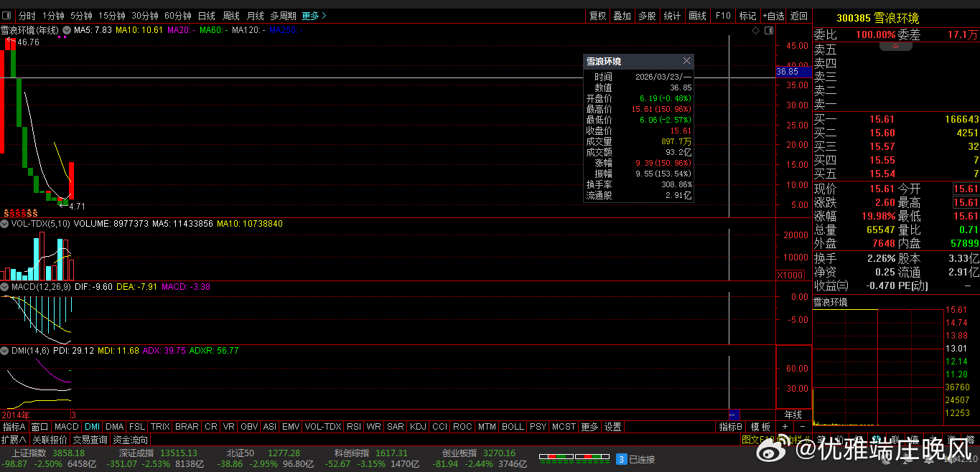Screen dimensions: 980x472
Task: Click the 叠加 overlay button
Action: (622, 15)
